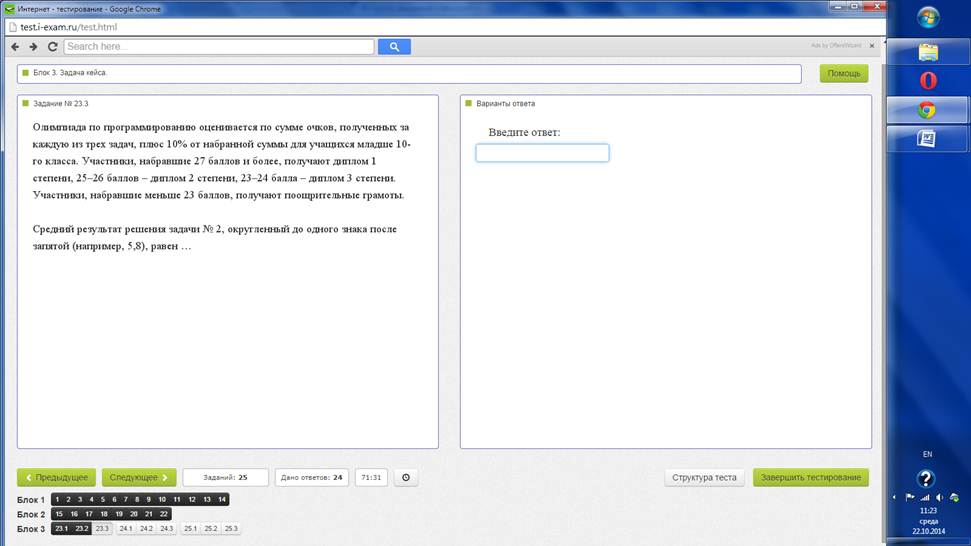The height and width of the screenshot is (546, 971).
Task: Open Opera from the taskbar
Action: (x=927, y=81)
